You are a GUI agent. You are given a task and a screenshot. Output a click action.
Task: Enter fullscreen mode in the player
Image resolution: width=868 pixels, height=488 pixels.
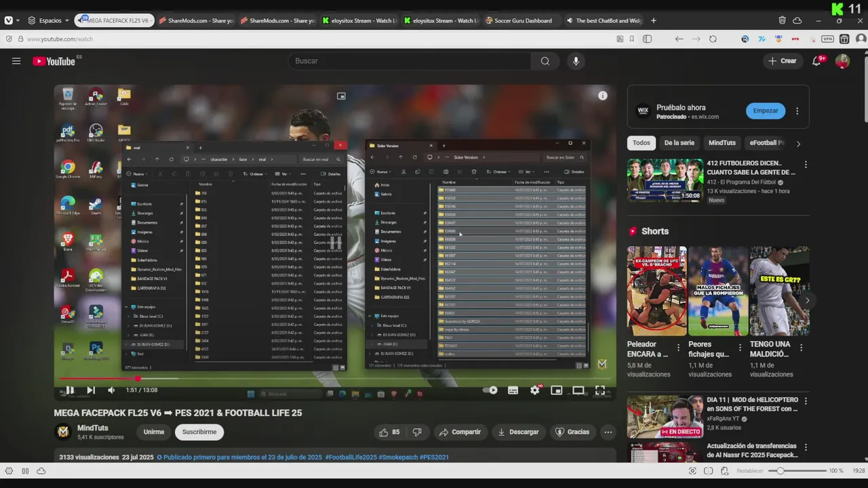coord(600,390)
